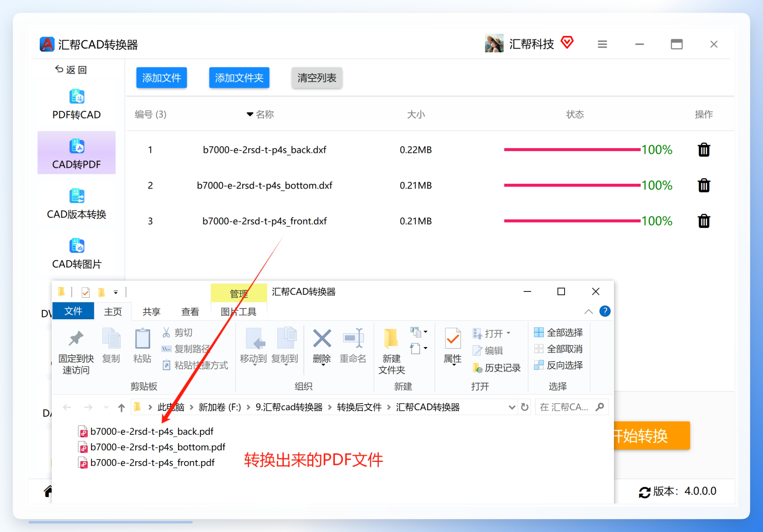Click 编辑 in the open group
This screenshot has width=763, height=532.
(488, 350)
